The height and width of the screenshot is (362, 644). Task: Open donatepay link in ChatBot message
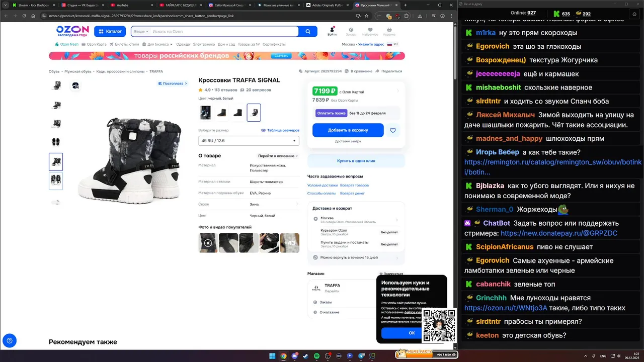click(559, 233)
